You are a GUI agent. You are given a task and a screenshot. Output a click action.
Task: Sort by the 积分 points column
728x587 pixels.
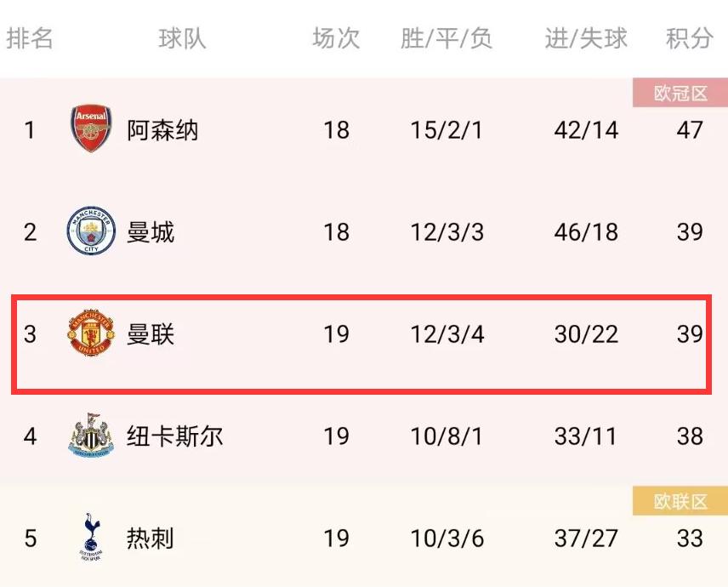pyautogui.click(x=689, y=37)
